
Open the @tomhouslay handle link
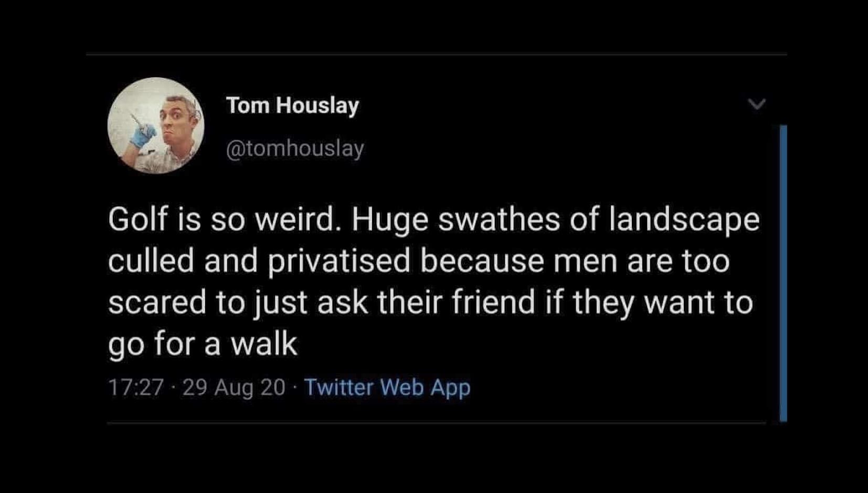pyautogui.click(x=294, y=148)
